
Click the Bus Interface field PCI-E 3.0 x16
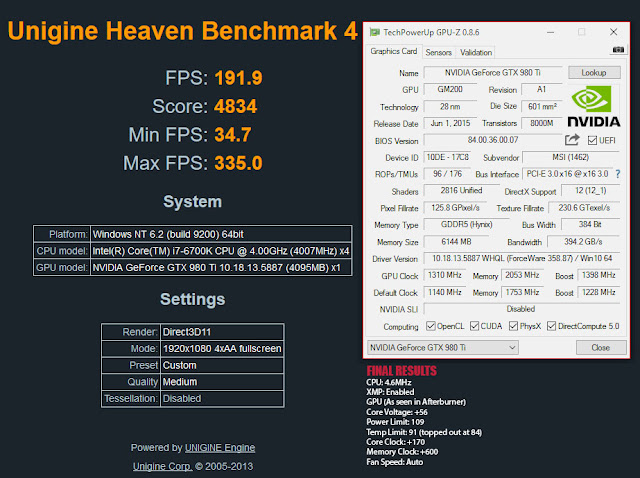pyautogui.click(x=567, y=174)
